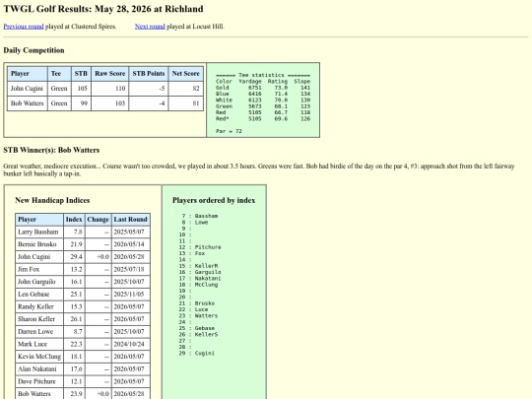Viewport: 532px width, 399px height.
Task: Click net score 81 cell
Action: (185, 103)
